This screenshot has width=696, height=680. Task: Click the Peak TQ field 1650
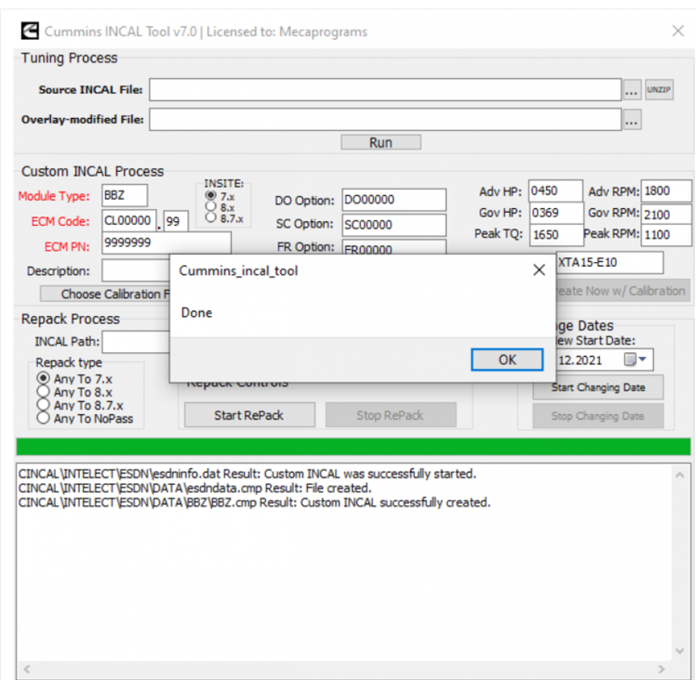point(556,235)
